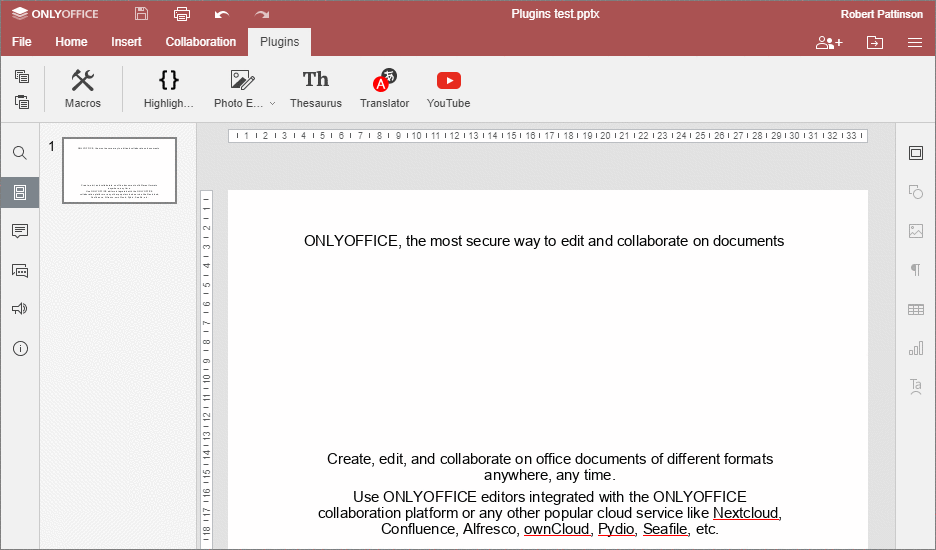Select slide 1 thumbnail

119,170
